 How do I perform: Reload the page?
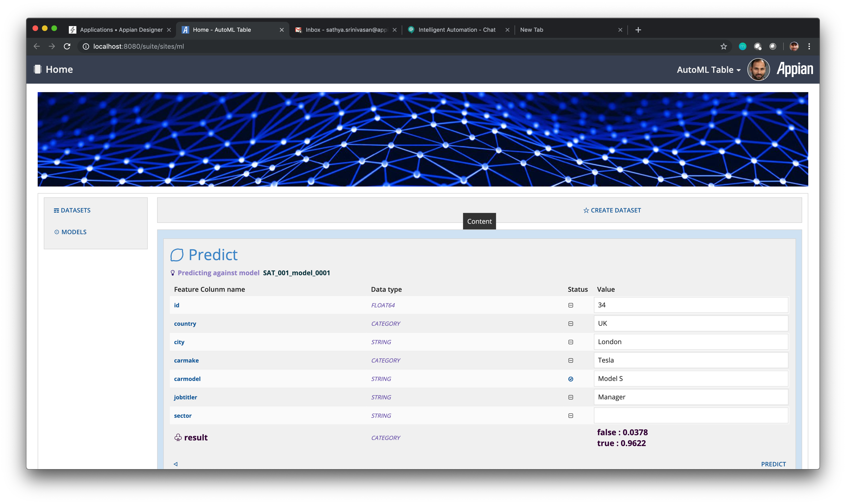67,46
